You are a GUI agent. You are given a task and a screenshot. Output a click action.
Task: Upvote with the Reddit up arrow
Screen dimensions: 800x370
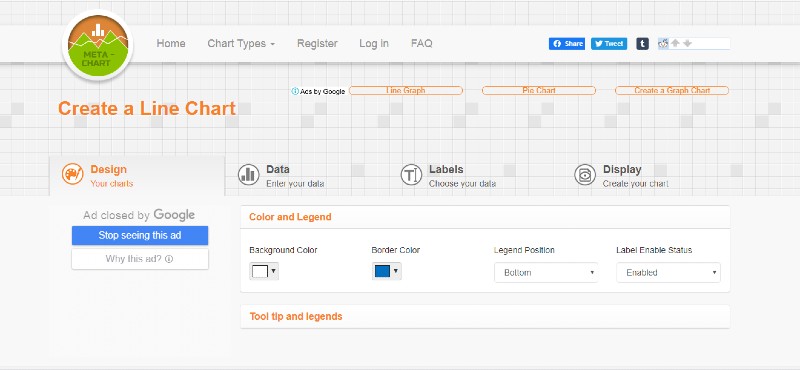[675, 43]
